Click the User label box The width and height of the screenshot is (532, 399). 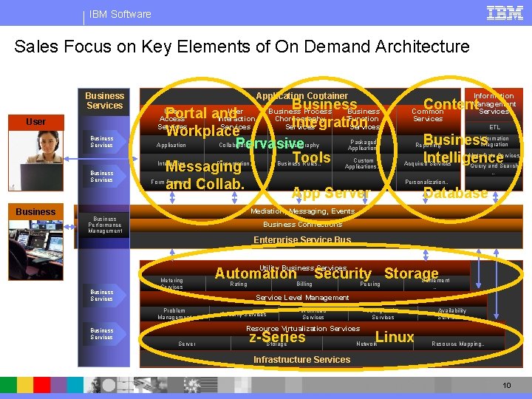coord(36,122)
